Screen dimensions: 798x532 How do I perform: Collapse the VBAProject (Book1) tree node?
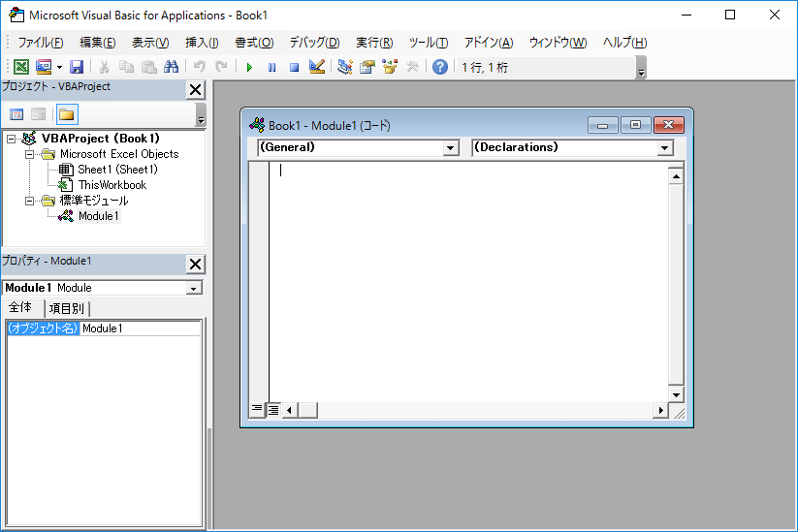(x=12, y=139)
